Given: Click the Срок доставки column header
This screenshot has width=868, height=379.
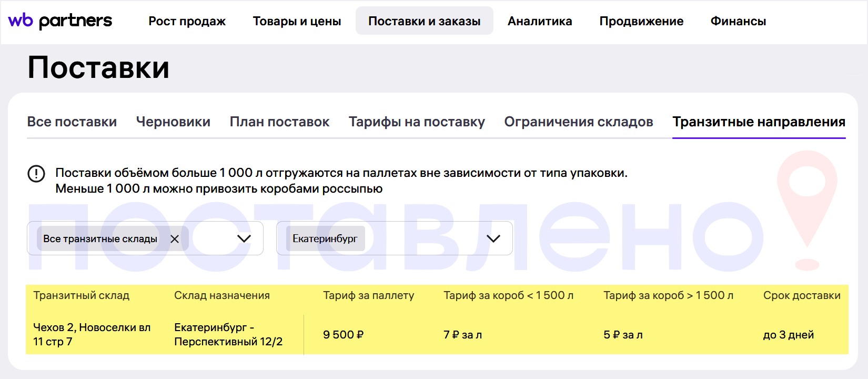Looking at the screenshot, I should (x=802, y=295).
